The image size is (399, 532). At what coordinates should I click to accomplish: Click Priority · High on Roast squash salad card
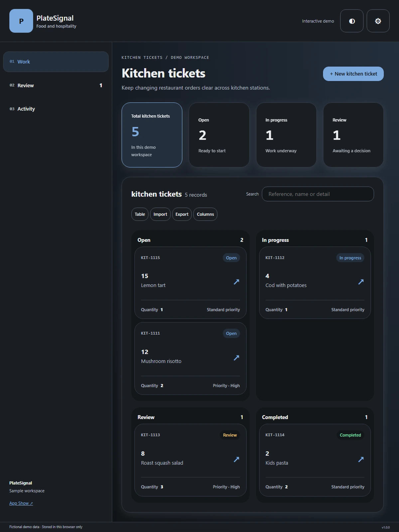(226, 487)
